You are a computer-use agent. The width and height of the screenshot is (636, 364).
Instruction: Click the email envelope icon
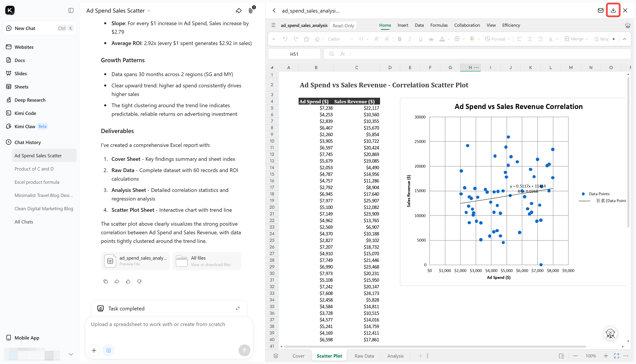[x=600, y=10]
